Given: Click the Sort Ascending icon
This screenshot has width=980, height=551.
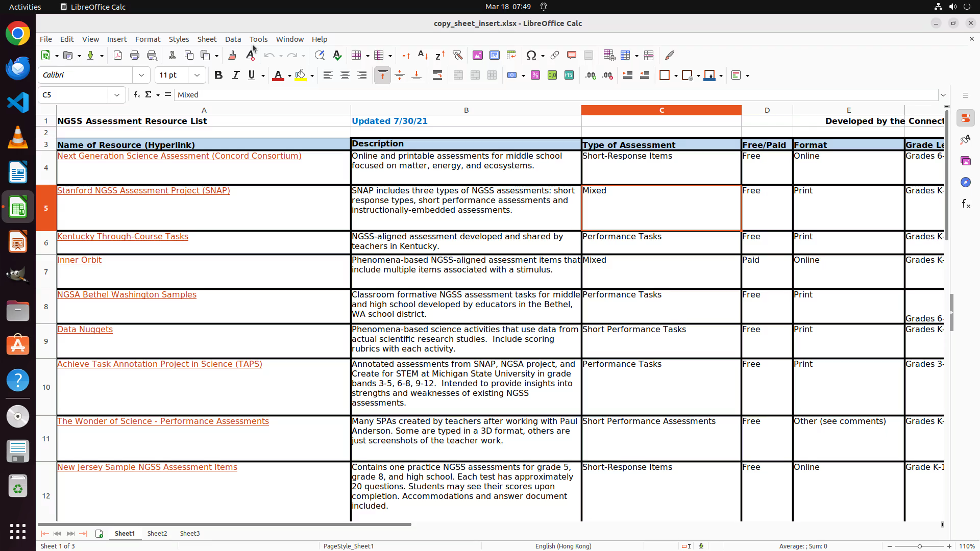Looking at the screenshot, I should [x=423, y=55].
